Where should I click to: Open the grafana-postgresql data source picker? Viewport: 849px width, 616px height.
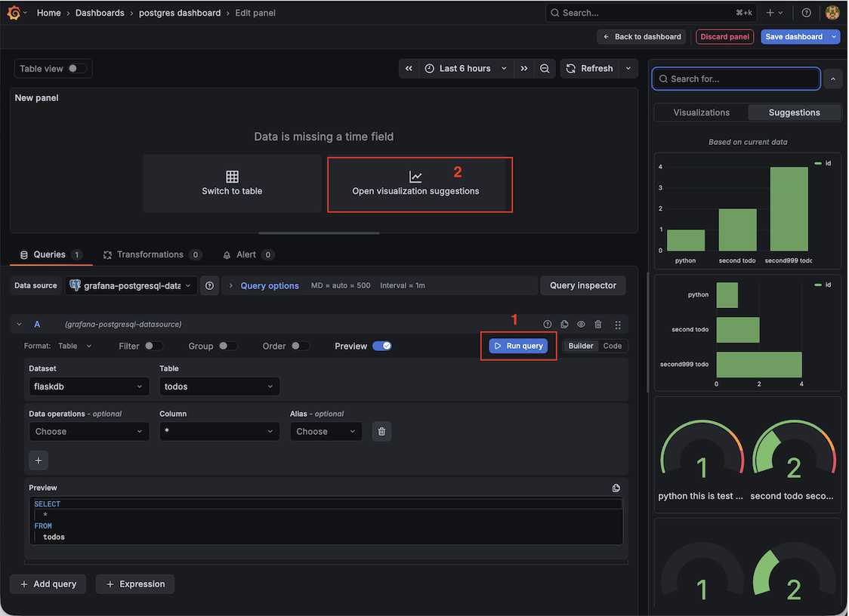tap(131, 285)
